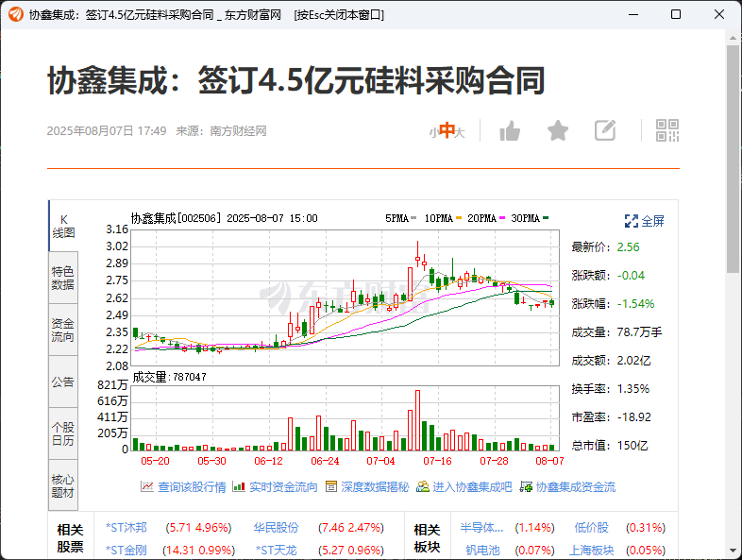Click the 5PMA legend label
The height and width of the screenshot is (560, 742).
(396, 218)
